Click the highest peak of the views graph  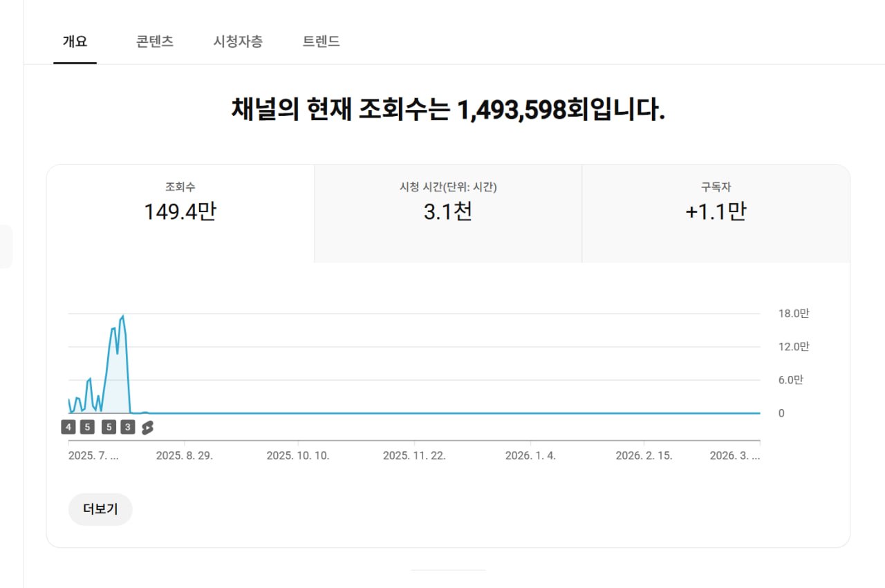point(122,316)
